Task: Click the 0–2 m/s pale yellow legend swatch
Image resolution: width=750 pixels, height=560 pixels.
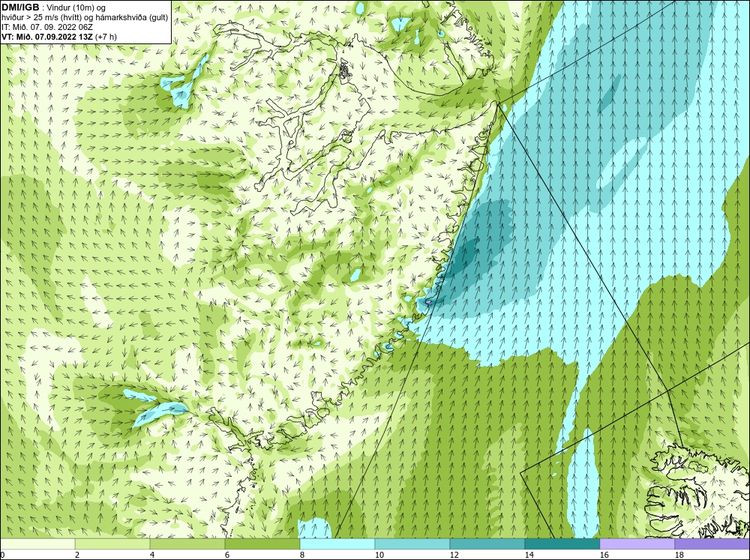Action: pos(37,544)
